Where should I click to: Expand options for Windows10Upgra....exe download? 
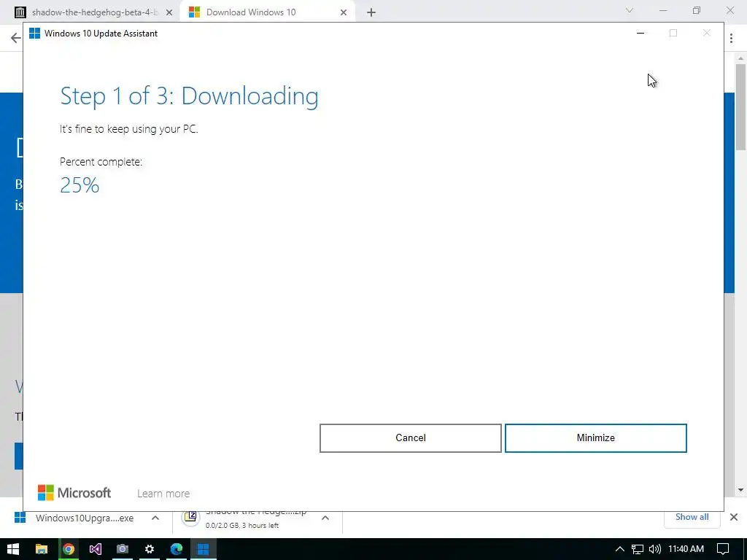pos(155,518)
